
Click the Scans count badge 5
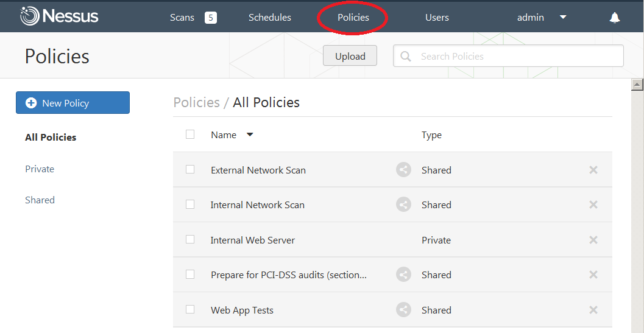211,18
